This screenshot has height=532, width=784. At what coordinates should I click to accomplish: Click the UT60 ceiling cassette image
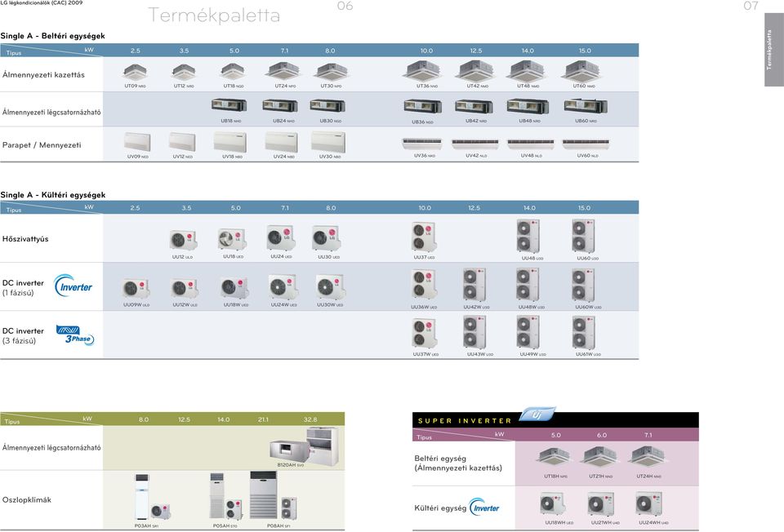click(582, 72)
